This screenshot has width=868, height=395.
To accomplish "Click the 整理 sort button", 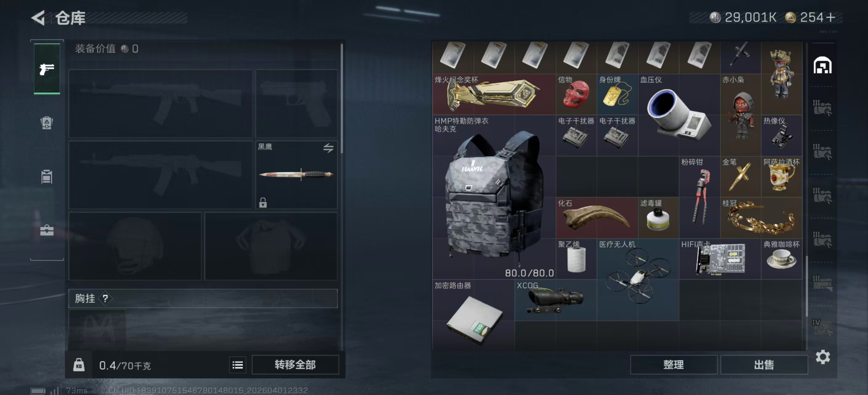I will pos(673,365).
